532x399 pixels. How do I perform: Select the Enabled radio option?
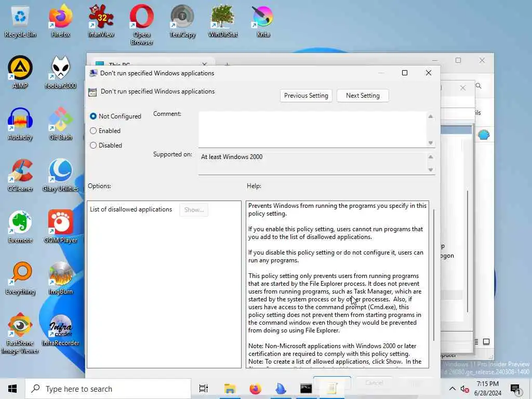pos(105,130)
